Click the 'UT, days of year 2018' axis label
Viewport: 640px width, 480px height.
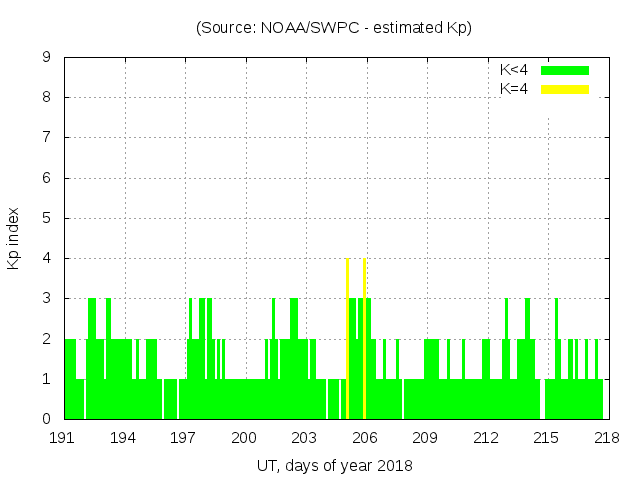click(x=334, y=465)
